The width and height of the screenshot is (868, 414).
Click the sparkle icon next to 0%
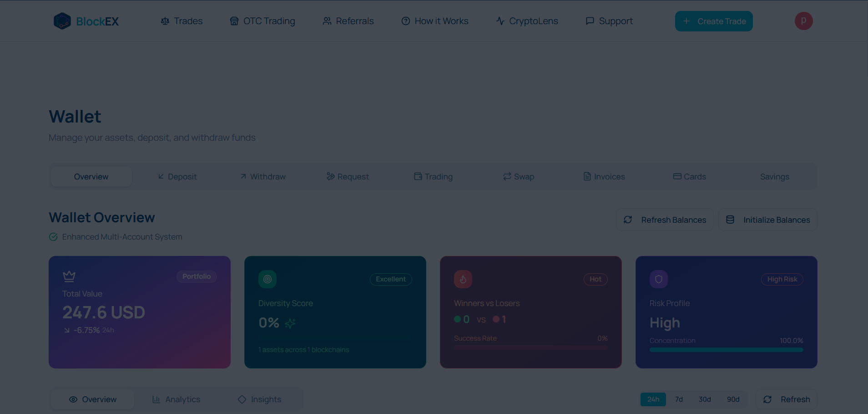click(x=290, y=323)
